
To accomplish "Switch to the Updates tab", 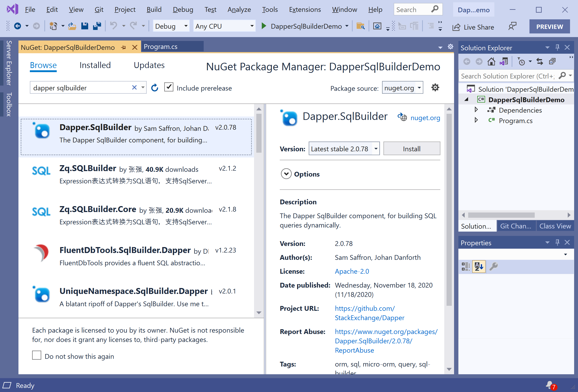I will click(x=149, y=65).
